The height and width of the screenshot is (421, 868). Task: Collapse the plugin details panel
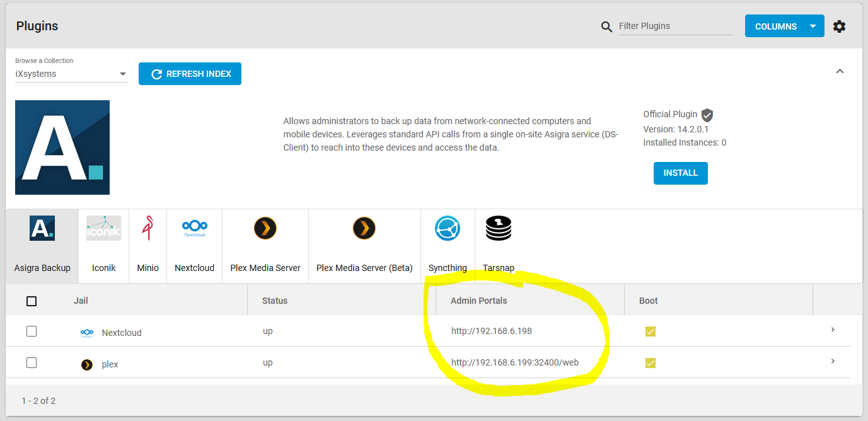click(x=840, y=71)
